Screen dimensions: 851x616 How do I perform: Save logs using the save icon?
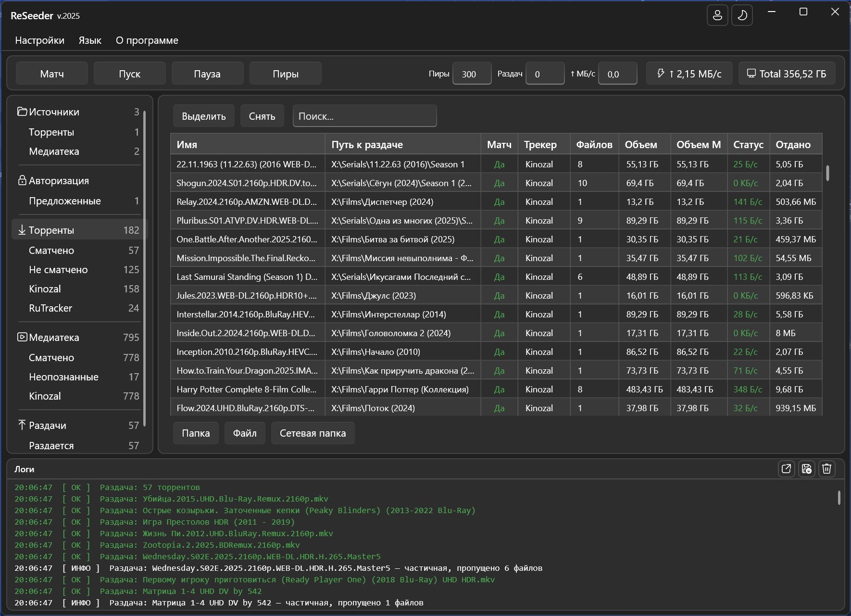pos(806,468)
